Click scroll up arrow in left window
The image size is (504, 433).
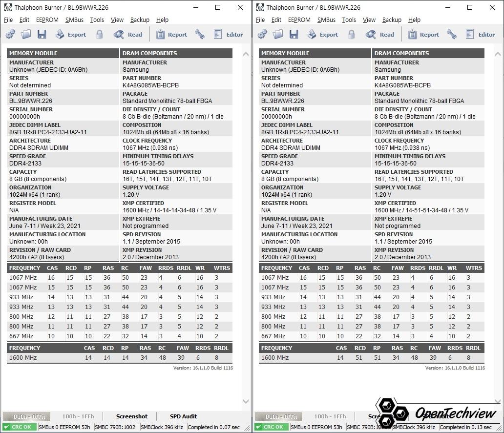point(246,54)
